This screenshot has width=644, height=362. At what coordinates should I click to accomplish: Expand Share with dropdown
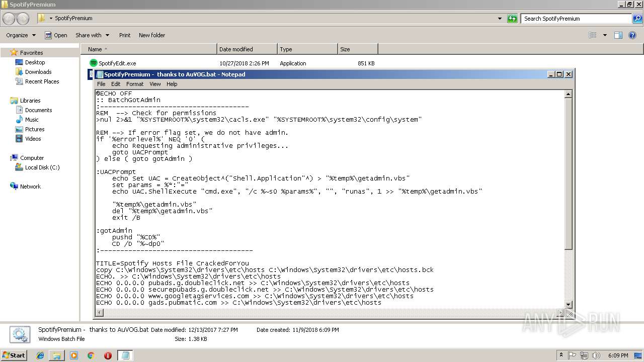click(92, 35)
